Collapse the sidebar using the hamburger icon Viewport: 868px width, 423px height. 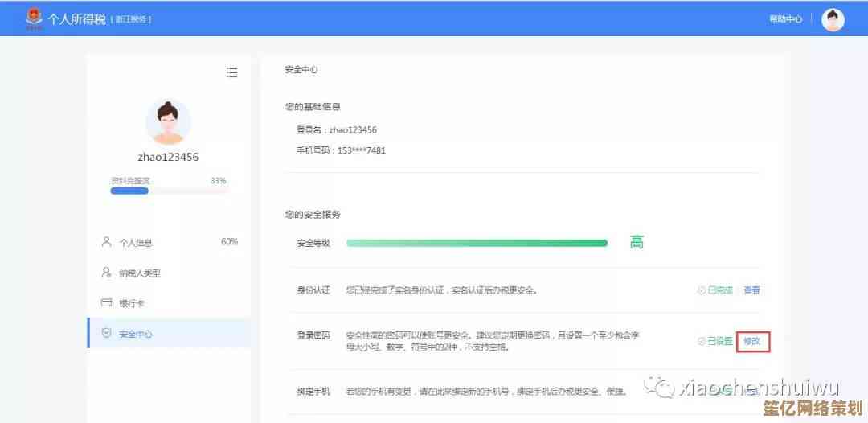(231, 72)
